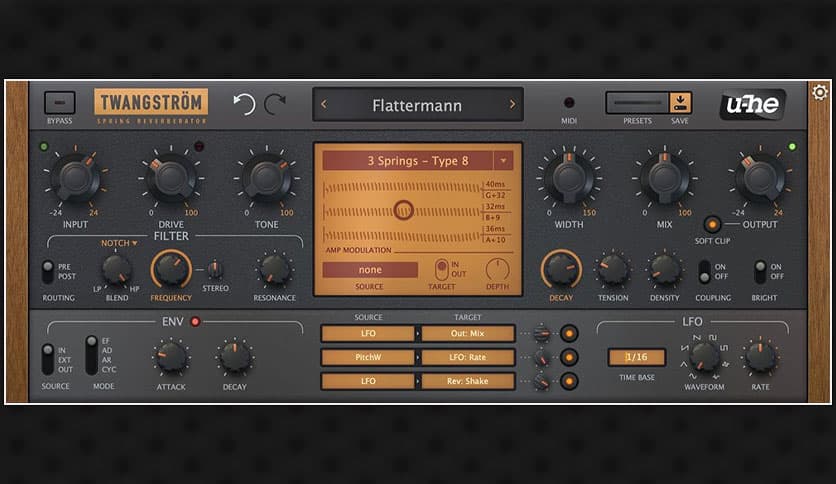Select previous preset with left arrow

click(325, 104)
